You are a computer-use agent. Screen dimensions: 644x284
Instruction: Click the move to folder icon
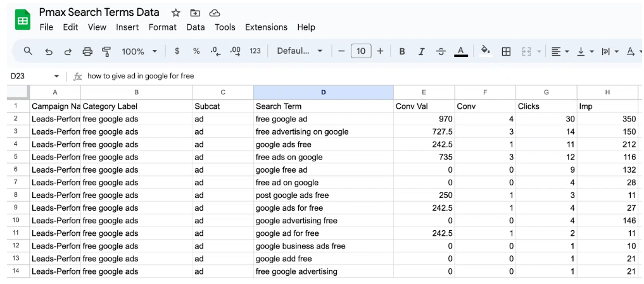tap(195, 13)
